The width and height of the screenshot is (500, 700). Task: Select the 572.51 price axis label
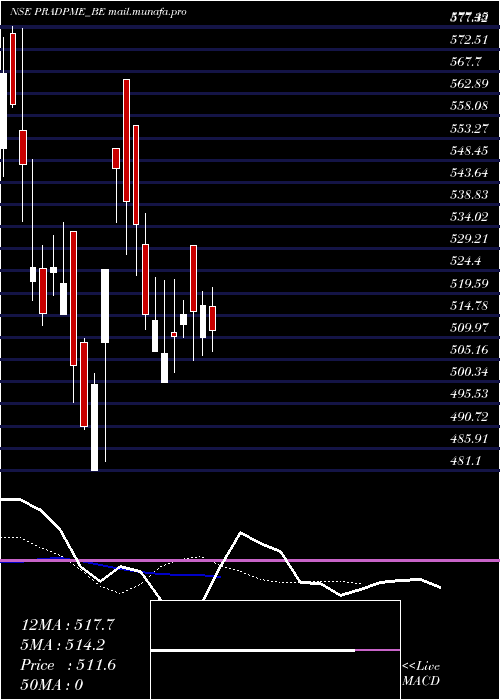click(x=468, y=40)
